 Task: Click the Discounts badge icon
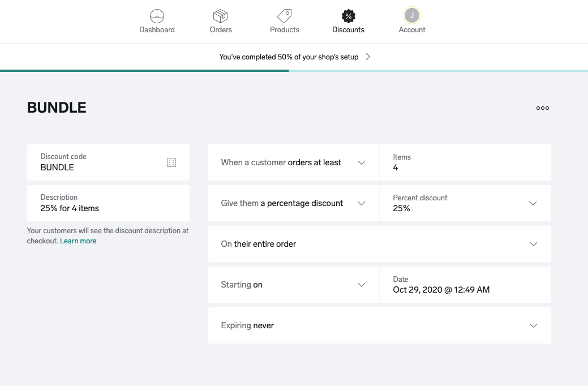click(x=348, y=16)
